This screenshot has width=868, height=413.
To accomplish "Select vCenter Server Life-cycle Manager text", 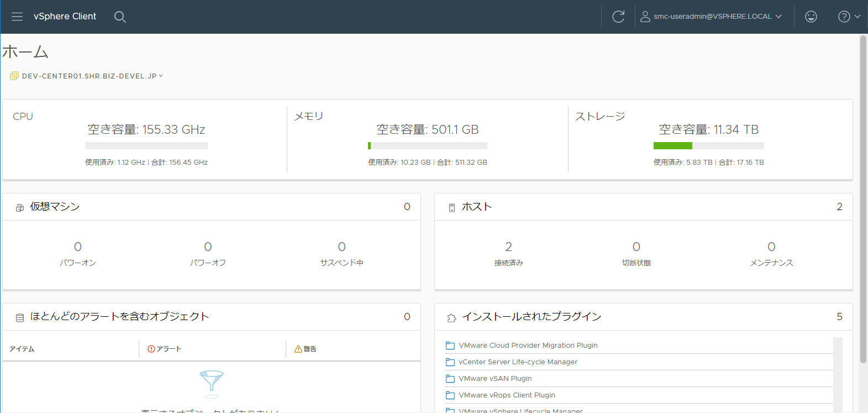I will point(518,362).
